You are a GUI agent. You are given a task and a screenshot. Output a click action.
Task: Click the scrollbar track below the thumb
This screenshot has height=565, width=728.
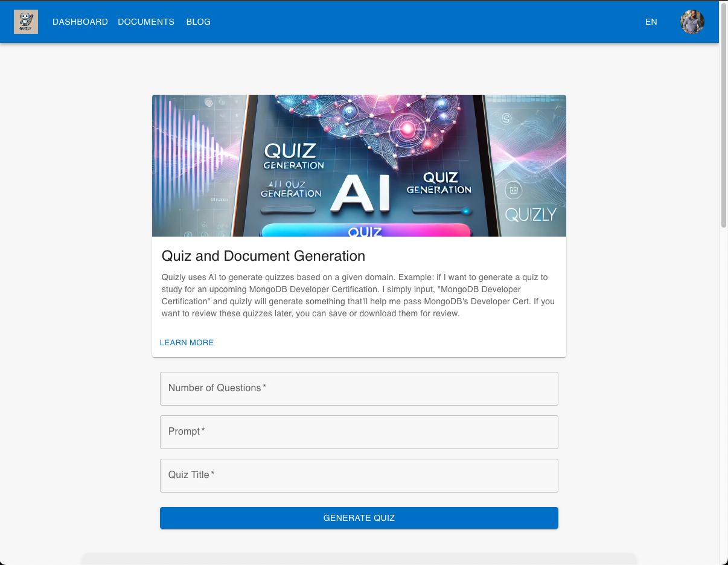coord(723,392)
